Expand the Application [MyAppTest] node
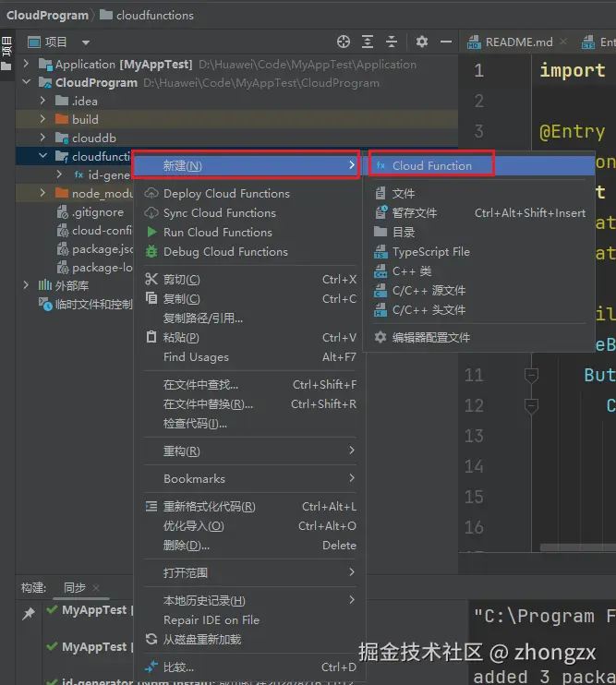The width and height of the screenshot is (616, 685). 26,64
